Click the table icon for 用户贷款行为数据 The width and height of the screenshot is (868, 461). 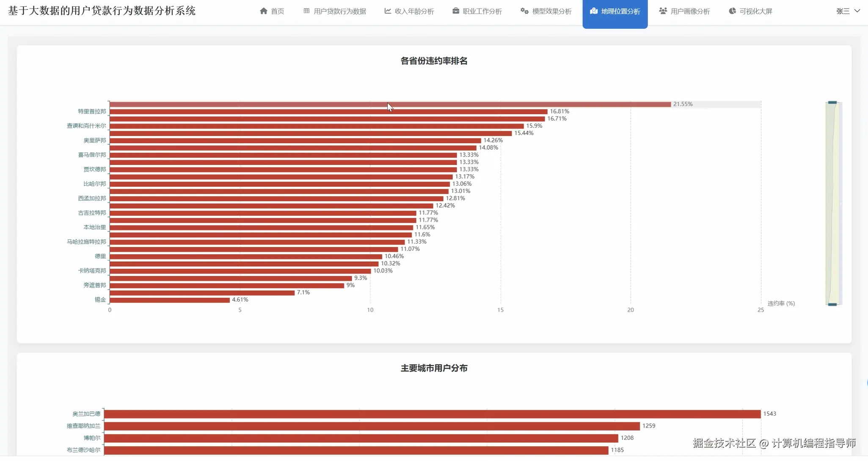pos(306,11)
